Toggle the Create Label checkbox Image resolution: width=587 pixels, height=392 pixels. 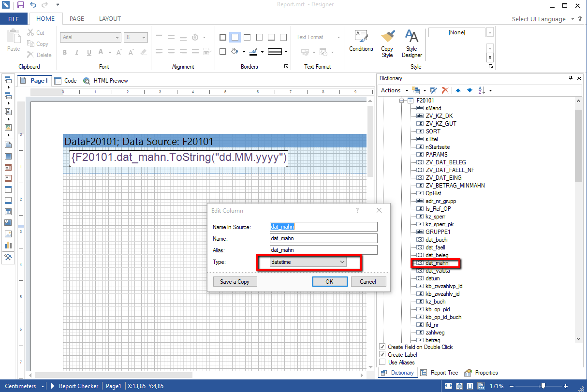(382, 355)
